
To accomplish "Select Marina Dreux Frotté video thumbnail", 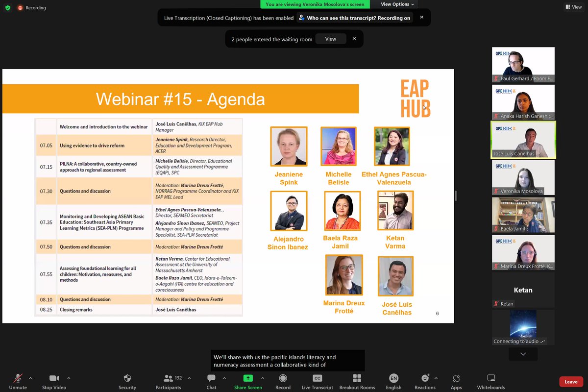I will tap(523, 253).
